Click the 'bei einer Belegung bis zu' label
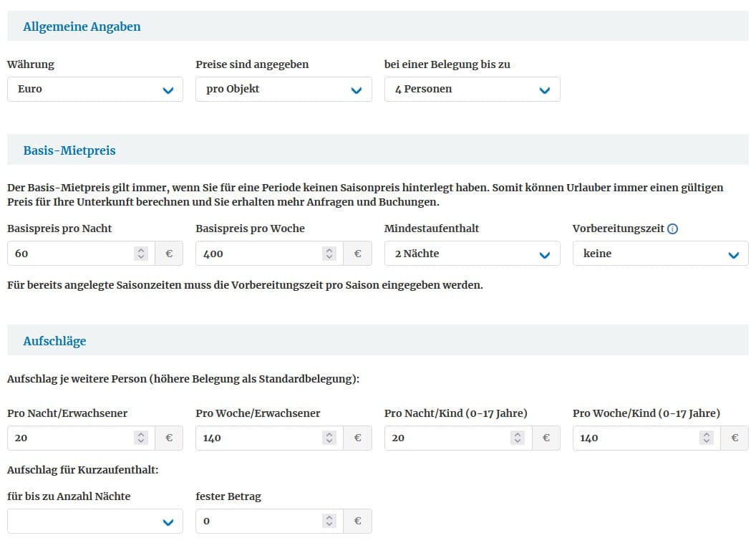Screen dimensions: 756x543 (447, 64)
